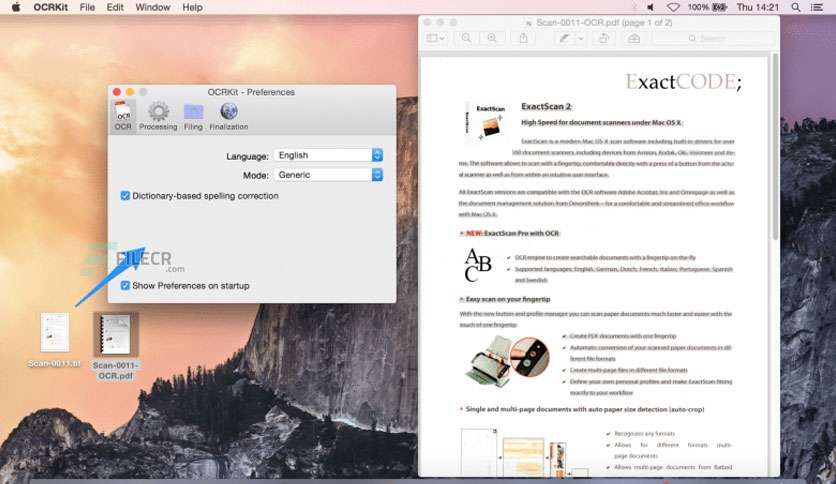This screenshot has width=836, height=484.
Task: Open the Apple menu
Action: point(16,7)
